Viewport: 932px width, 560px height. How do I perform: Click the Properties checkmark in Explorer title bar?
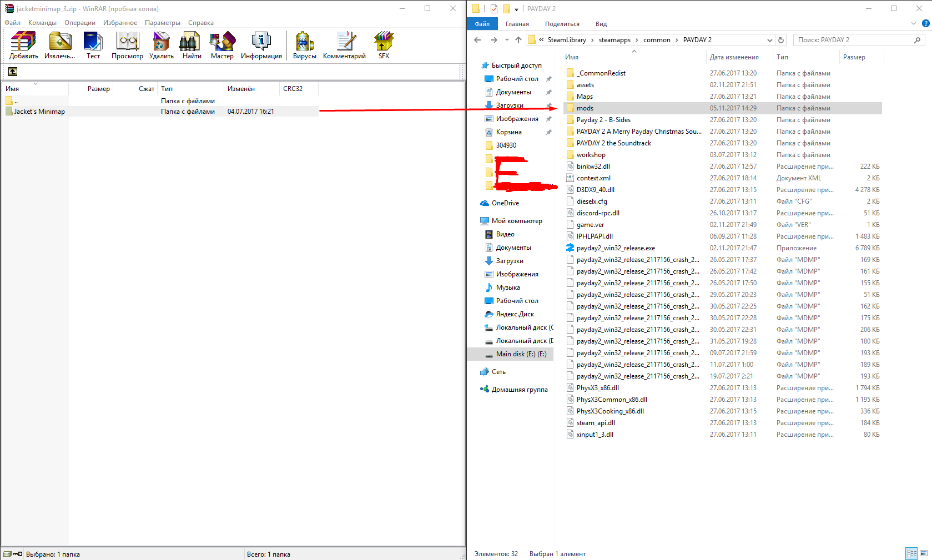click(x=494, y=9)
